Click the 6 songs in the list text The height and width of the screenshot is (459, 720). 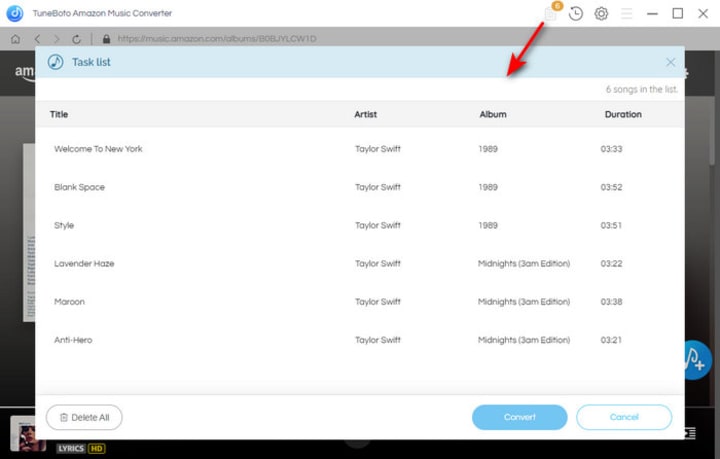coord(641,90)
